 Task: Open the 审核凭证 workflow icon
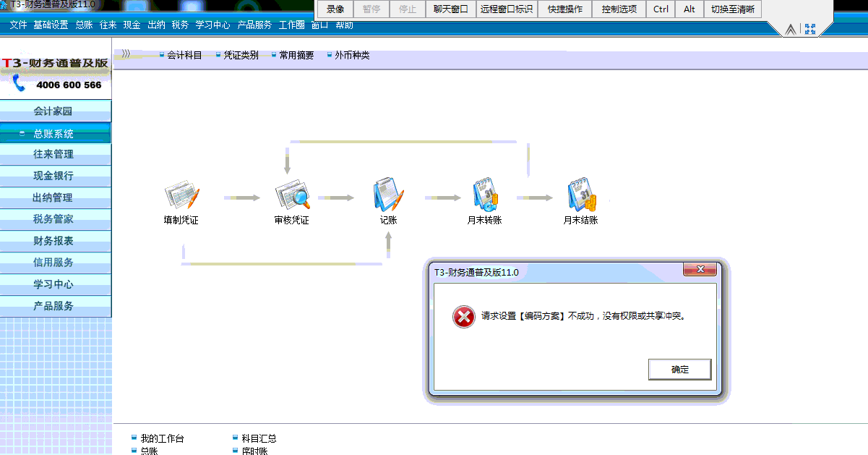pyautogui.click(x=292, y=197)
